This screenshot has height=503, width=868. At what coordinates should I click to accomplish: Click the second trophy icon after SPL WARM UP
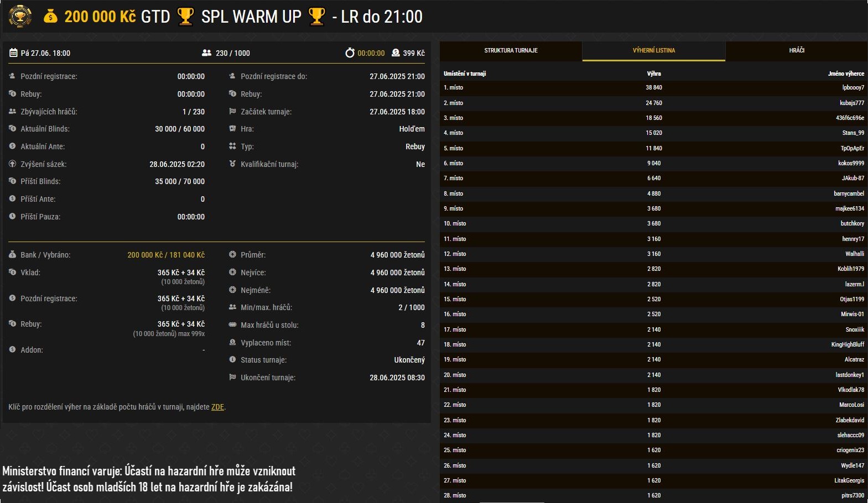point(316,17)
